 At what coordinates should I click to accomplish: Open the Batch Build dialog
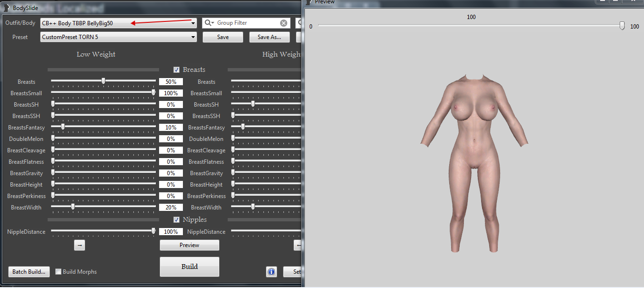29,272
